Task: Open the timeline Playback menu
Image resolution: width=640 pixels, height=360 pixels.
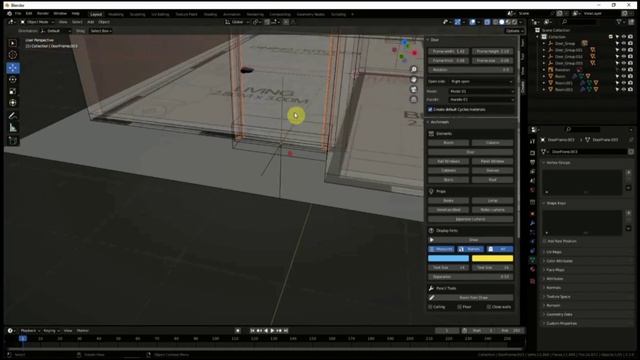Action: [30, 331]
